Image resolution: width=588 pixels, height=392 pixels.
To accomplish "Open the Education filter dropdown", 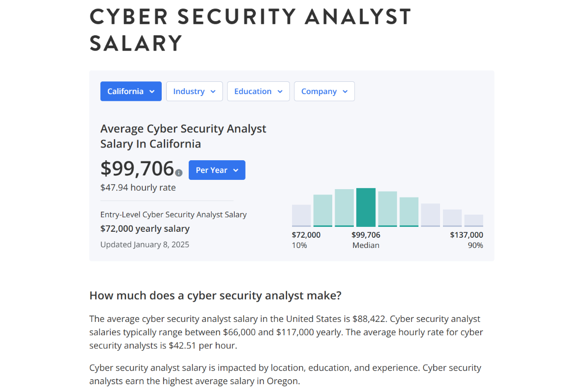I will 258,91.
